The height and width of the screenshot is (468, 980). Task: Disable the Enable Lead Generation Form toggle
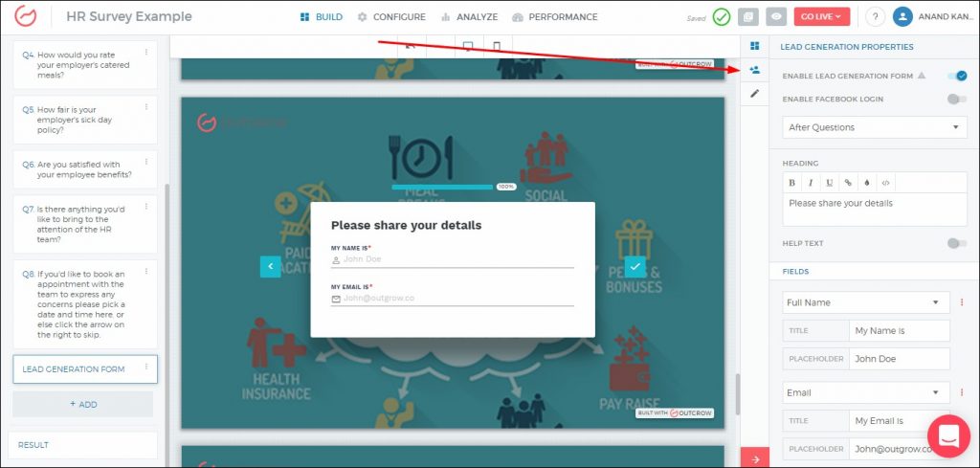point(956,76)
